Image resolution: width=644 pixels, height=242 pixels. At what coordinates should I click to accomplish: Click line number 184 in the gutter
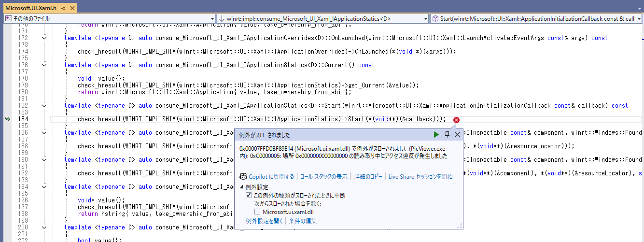22,119
